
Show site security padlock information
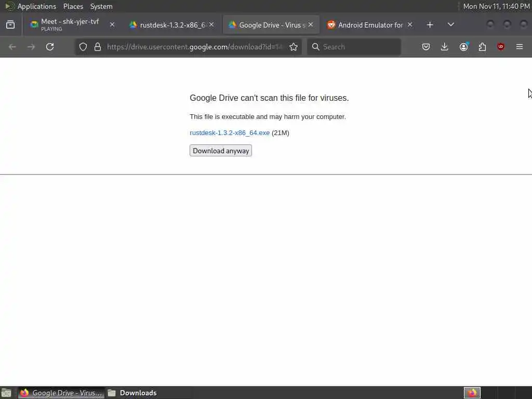click(98, 47)
